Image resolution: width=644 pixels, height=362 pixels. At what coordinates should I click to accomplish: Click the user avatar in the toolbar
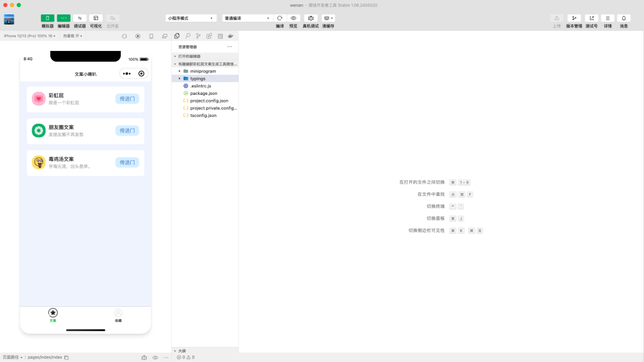click(9, 19)
